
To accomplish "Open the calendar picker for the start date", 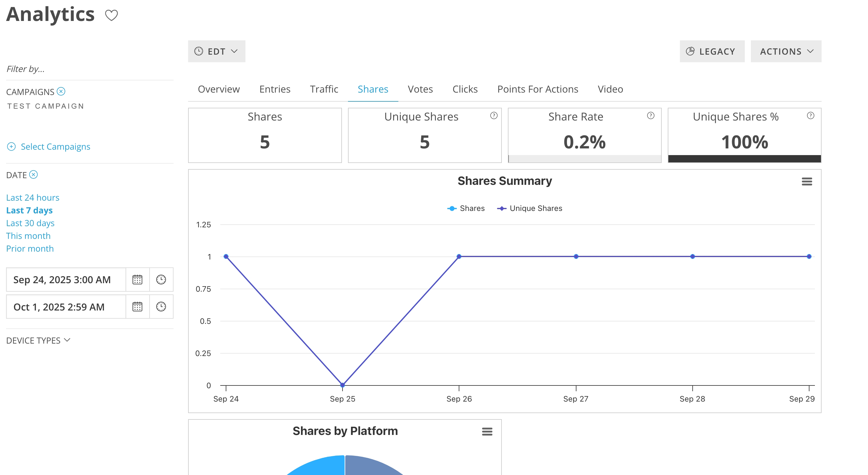I will [137, 280].
